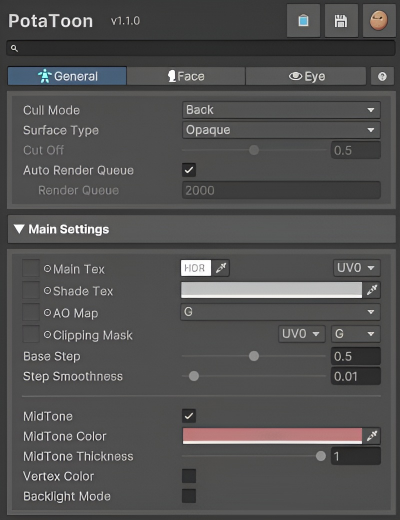Open the AO Map channel G dropdown

coord(280,312)
